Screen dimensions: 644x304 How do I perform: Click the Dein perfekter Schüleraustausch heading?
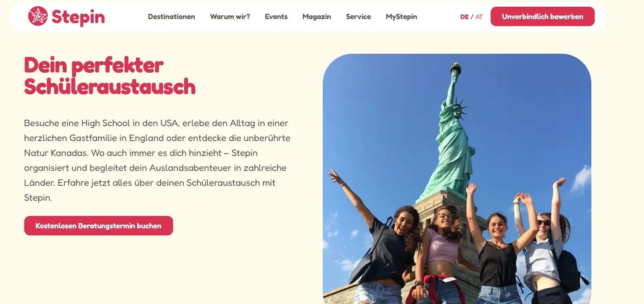point(110,76)
